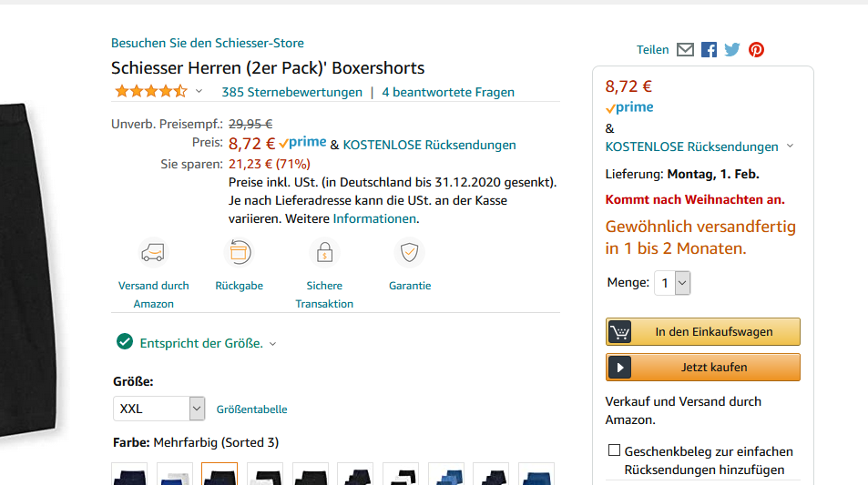Expand the 'Entspricht der Größe' fit details
The image size is (868, 485).
272,344
